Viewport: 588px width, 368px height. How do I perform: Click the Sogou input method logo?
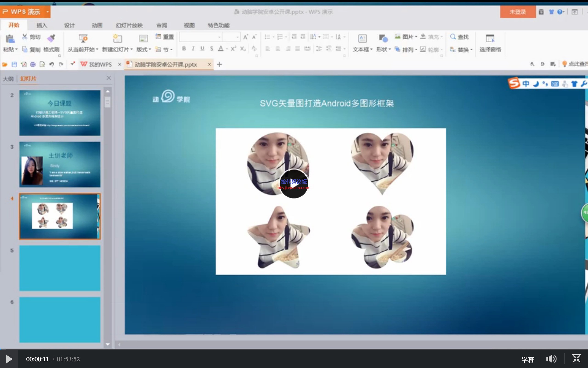tap(514, 83)
